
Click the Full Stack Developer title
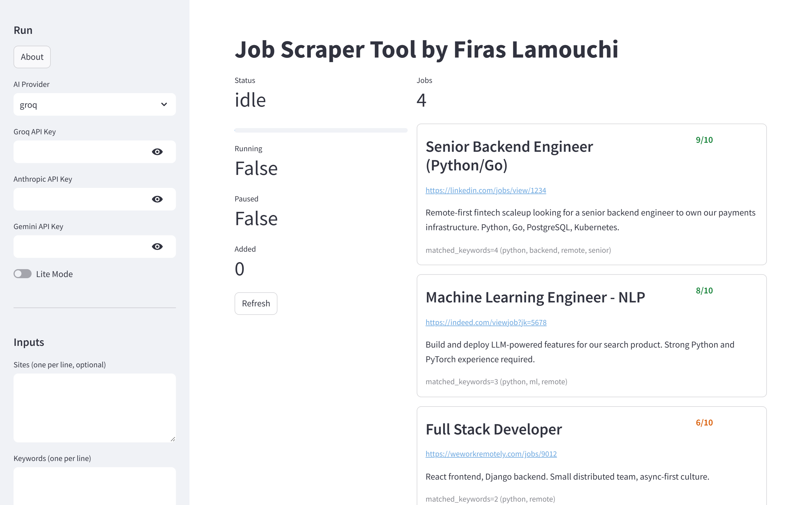494,429
